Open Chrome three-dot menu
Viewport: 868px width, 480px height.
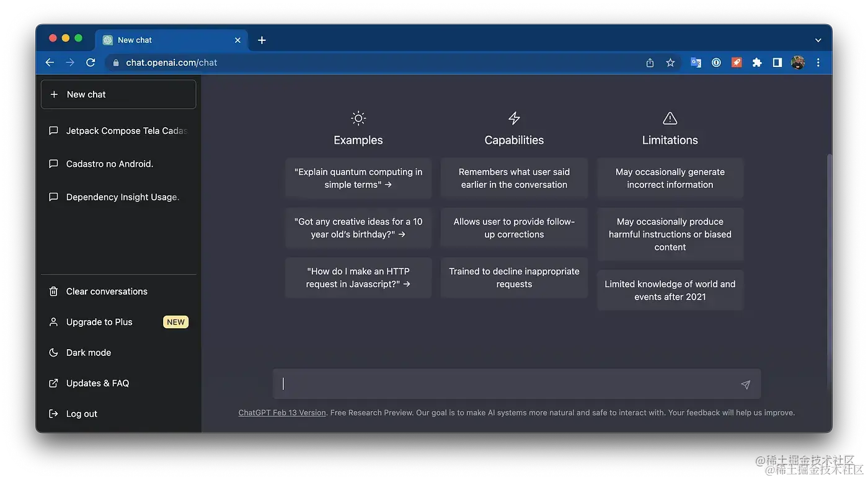tap(818, 63)
